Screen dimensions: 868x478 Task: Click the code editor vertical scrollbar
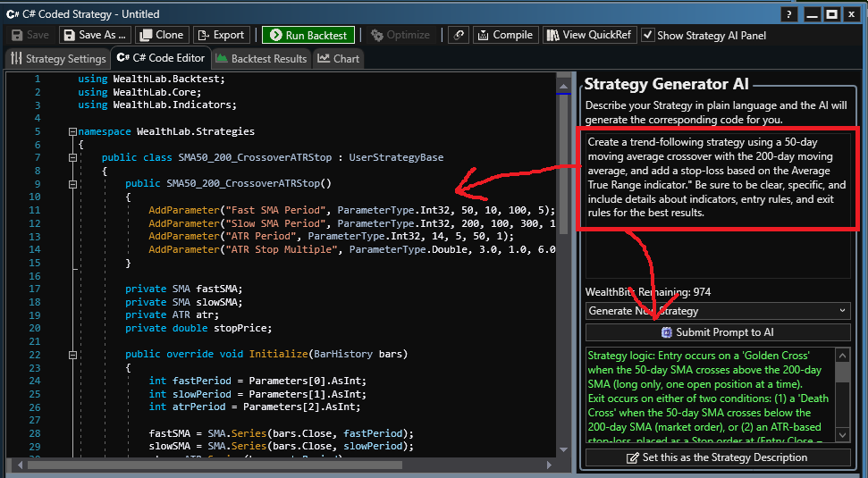click(563, 164)
